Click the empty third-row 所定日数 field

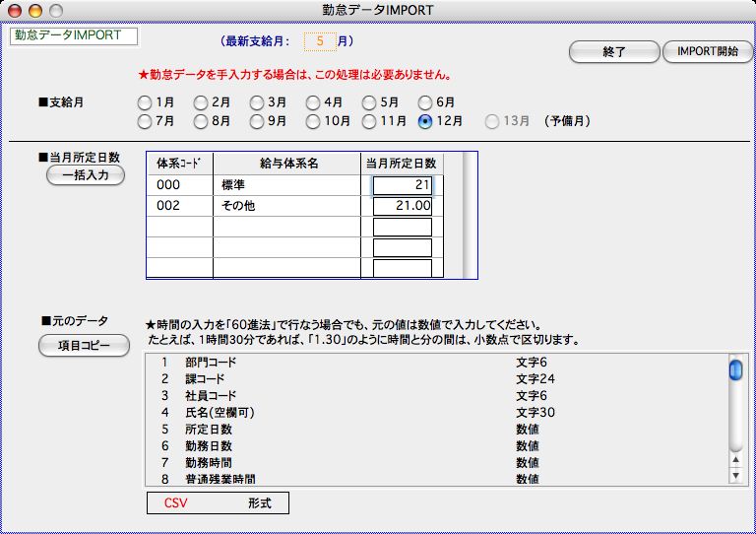tap(403, 227)
